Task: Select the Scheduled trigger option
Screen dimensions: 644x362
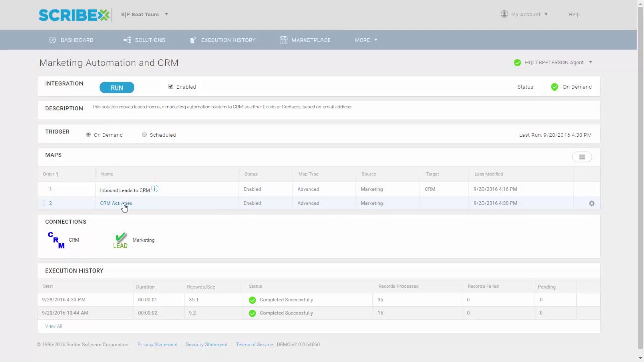Action: [x=144, y=135]
